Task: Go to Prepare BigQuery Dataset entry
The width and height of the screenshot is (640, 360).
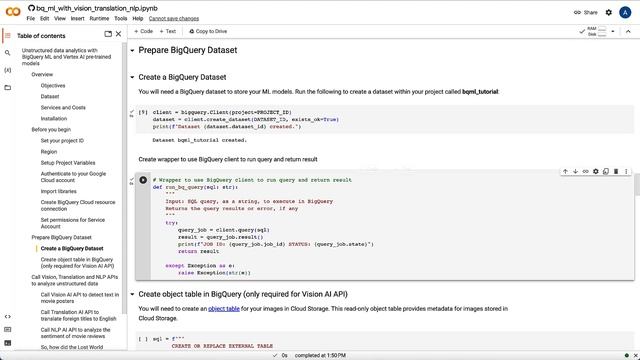Action: point(61,237)
